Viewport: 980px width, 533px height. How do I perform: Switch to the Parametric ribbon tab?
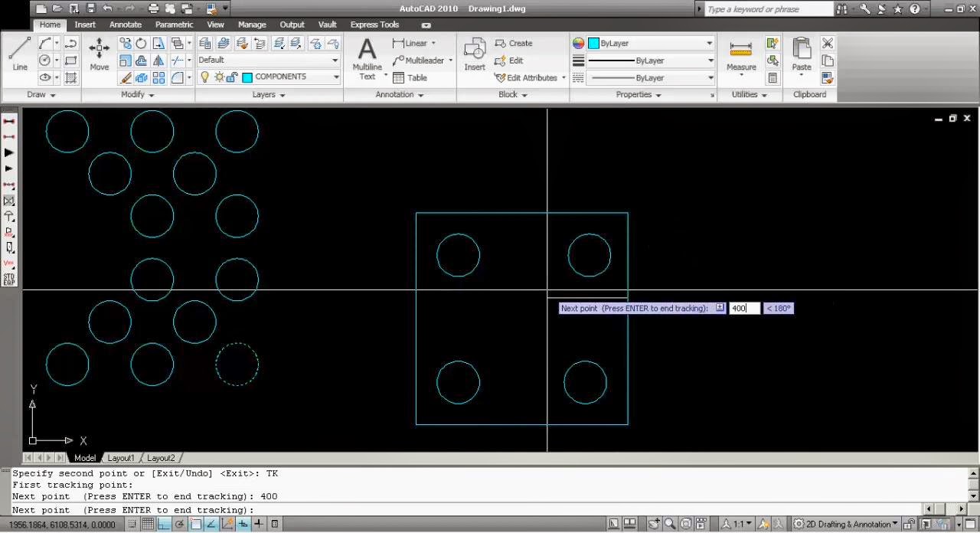[174, 24]
